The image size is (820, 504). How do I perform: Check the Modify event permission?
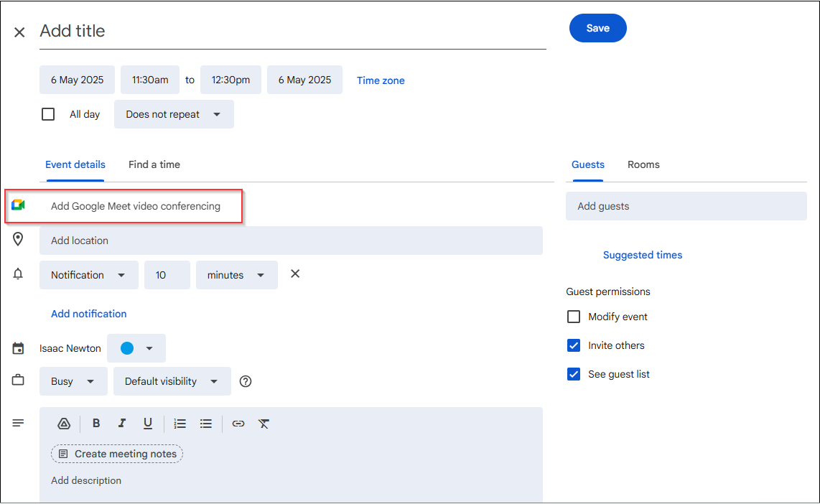tap(574, 317)
